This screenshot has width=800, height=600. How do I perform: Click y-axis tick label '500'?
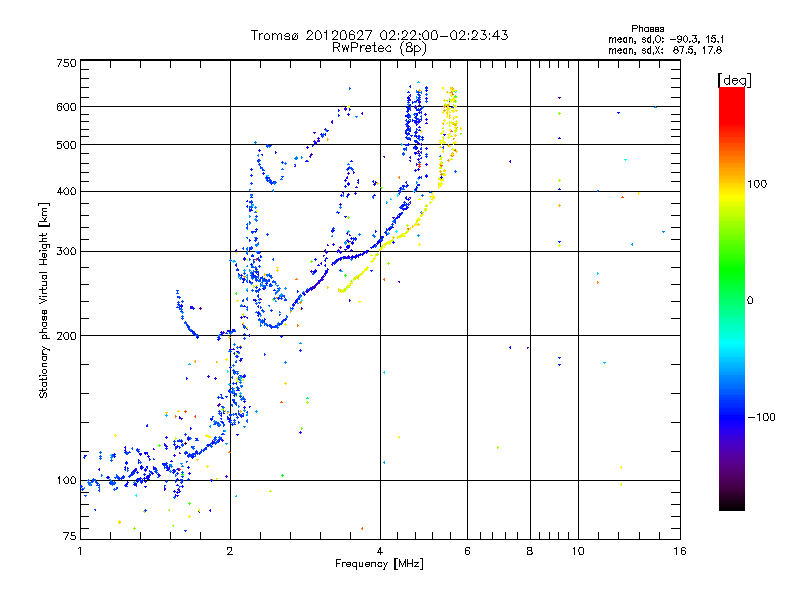click(x=66, y=145)
